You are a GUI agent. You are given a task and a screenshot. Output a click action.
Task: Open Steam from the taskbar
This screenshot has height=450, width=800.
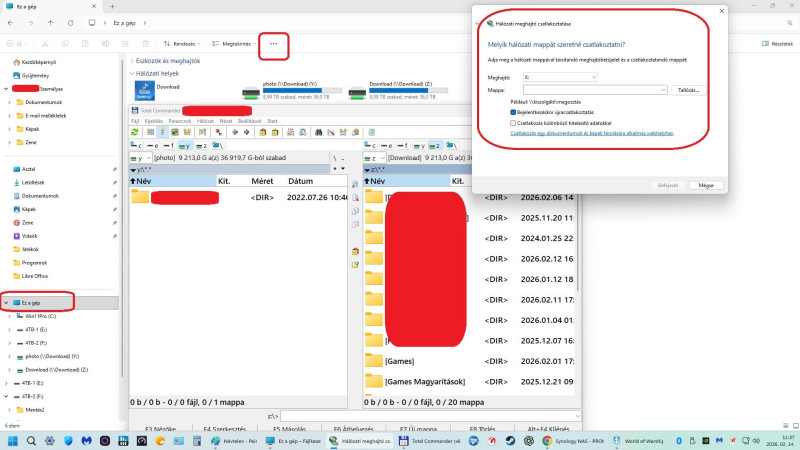(x=510, y=441)
